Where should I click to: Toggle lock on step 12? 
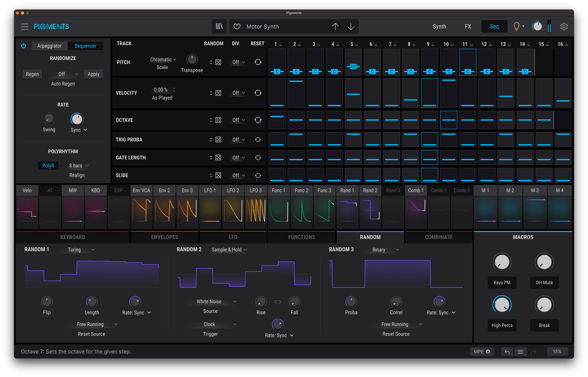point(490,44)
